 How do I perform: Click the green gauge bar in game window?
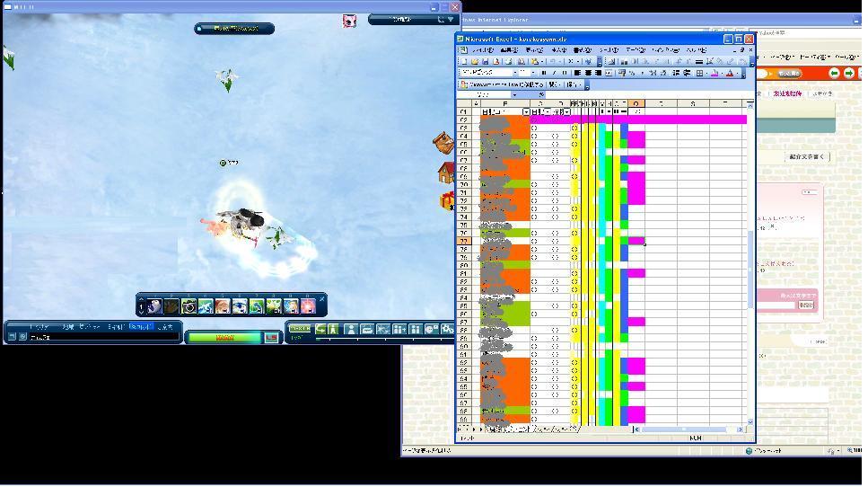coord(224,338)
